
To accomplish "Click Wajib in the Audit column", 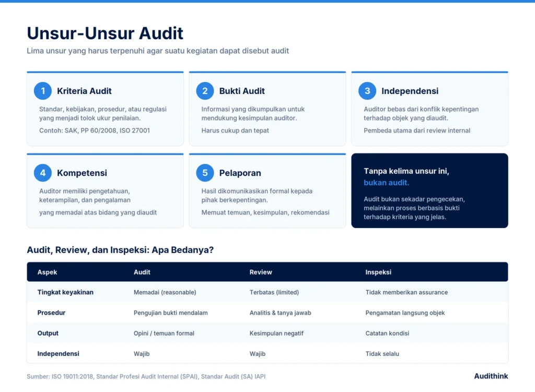I will click(x=142, y=353).
